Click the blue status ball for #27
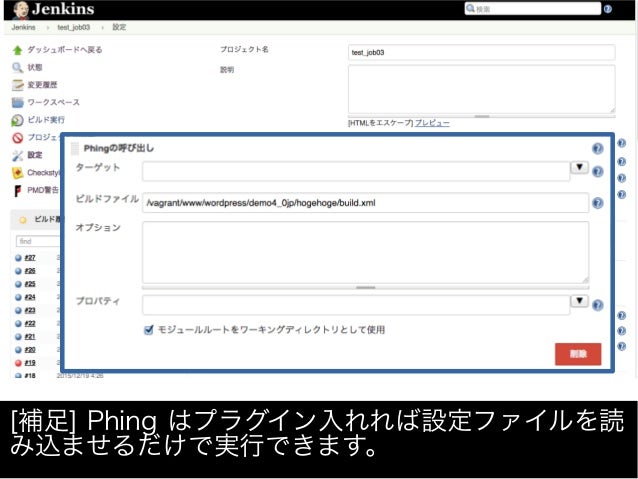This screenshot has width=638, height=479. 18,258
